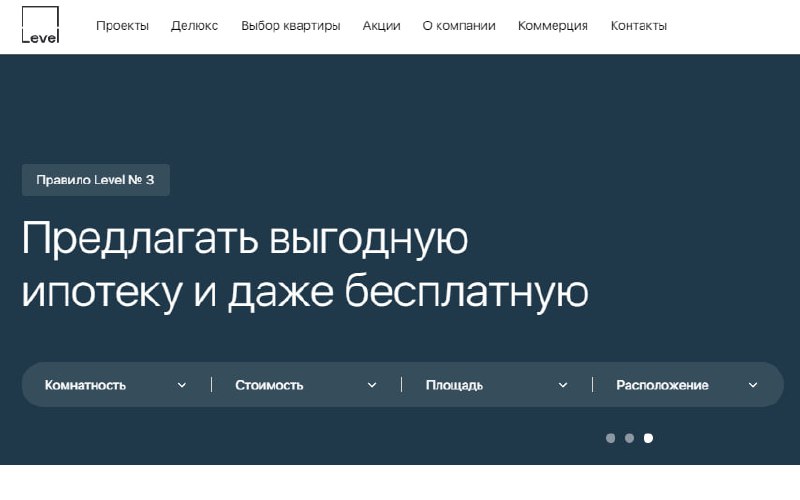Expand the Стоимость dropdown
The image size is (800, 500).
tap(306, 385)
